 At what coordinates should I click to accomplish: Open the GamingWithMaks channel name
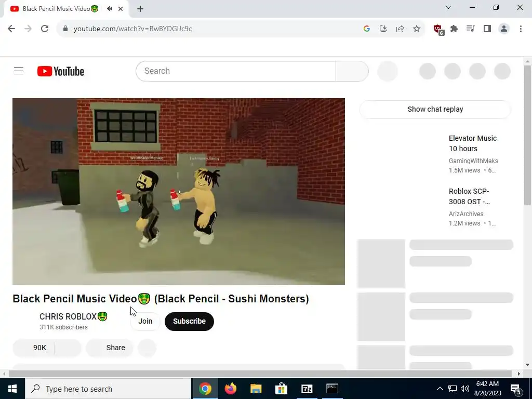[473, 161]
